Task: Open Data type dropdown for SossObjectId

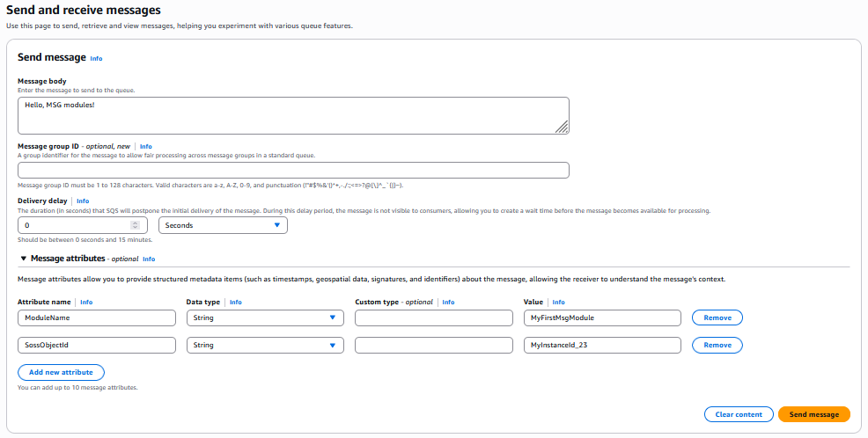Action: pyautogui.click(x=265, y=345)
